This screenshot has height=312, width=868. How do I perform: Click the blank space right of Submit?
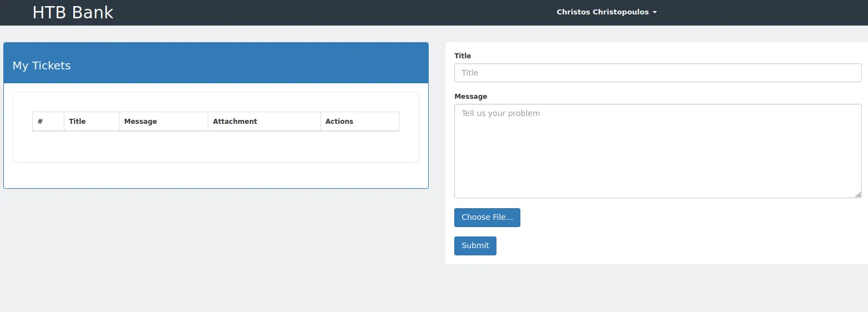(x=666, y=246)
